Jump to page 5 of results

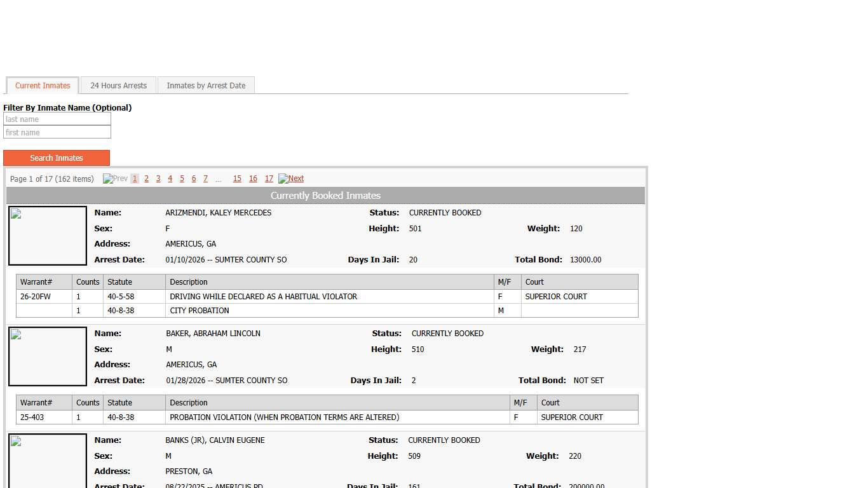point(182,179)
